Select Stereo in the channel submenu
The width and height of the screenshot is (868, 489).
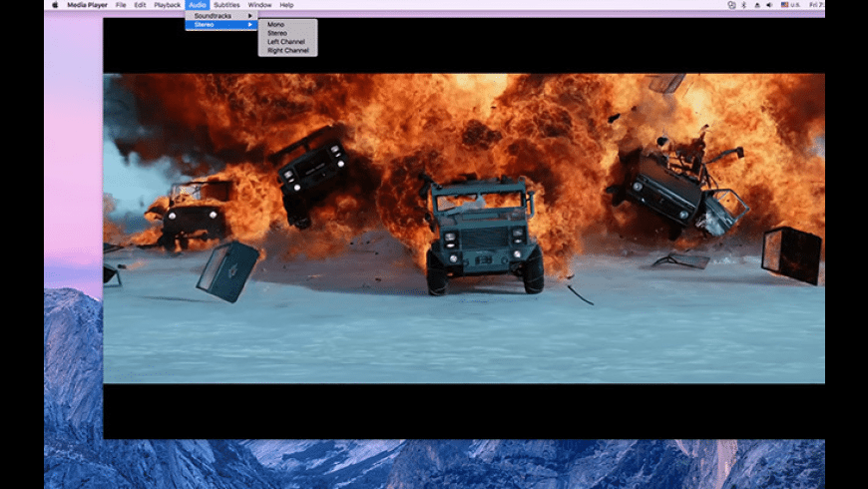[x=277, y=33]
